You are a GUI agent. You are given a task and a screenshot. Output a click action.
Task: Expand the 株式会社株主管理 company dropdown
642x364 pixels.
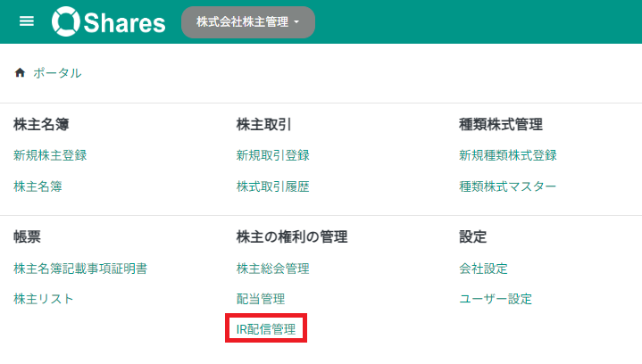[248, 22]
